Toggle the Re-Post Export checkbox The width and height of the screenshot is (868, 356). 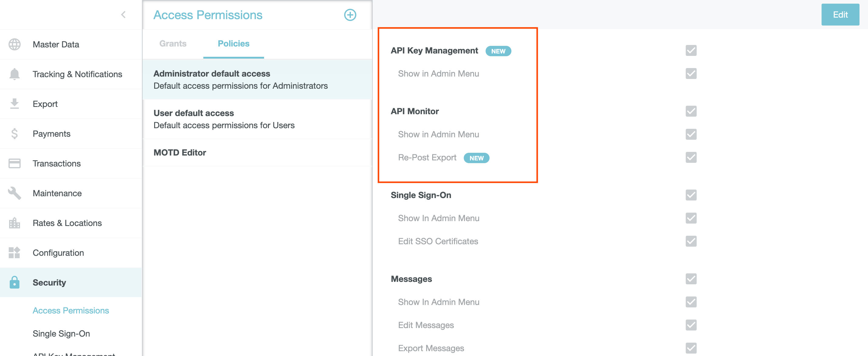click(x=691, y=157)
